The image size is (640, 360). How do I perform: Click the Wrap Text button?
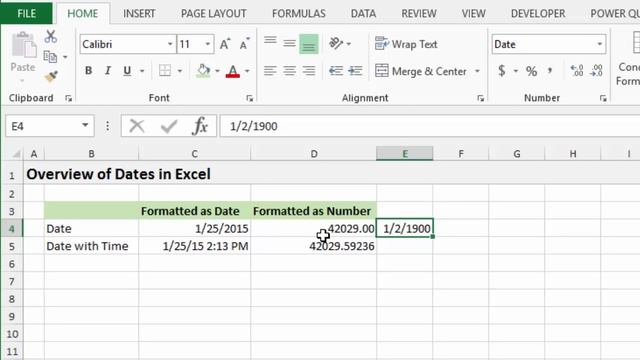click(x=406, y=44)
